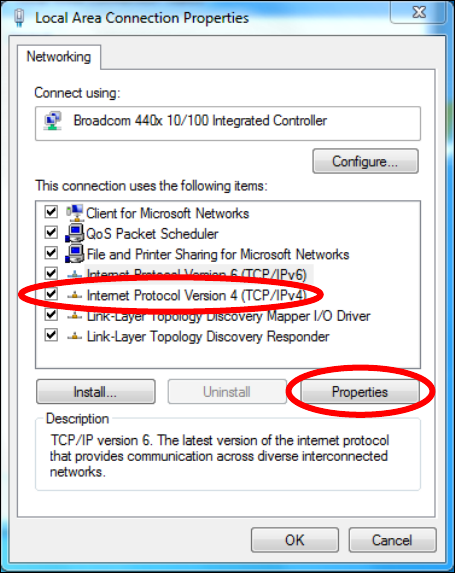Click the Install button
The image size is (455, 573).
pos(95,392)
